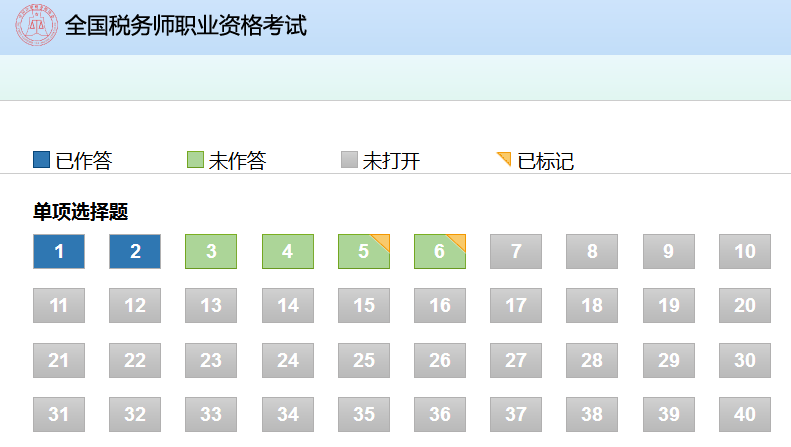Open question 21
This screenshot has width=791, height=447.
point(59,360)
